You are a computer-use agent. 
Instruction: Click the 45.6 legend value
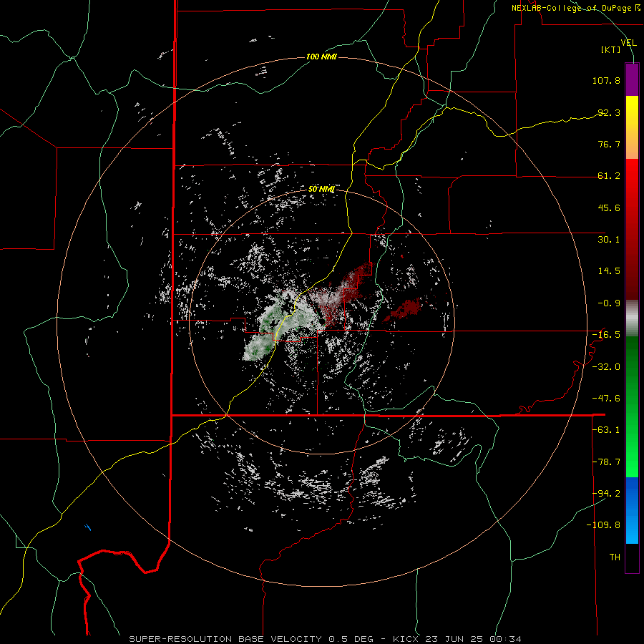click(609, 208)
